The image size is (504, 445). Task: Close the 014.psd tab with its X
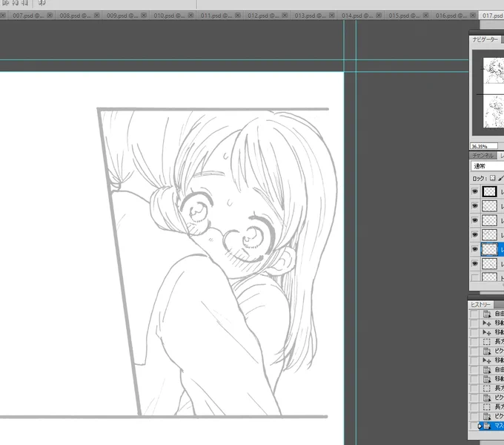pos(379,15)
